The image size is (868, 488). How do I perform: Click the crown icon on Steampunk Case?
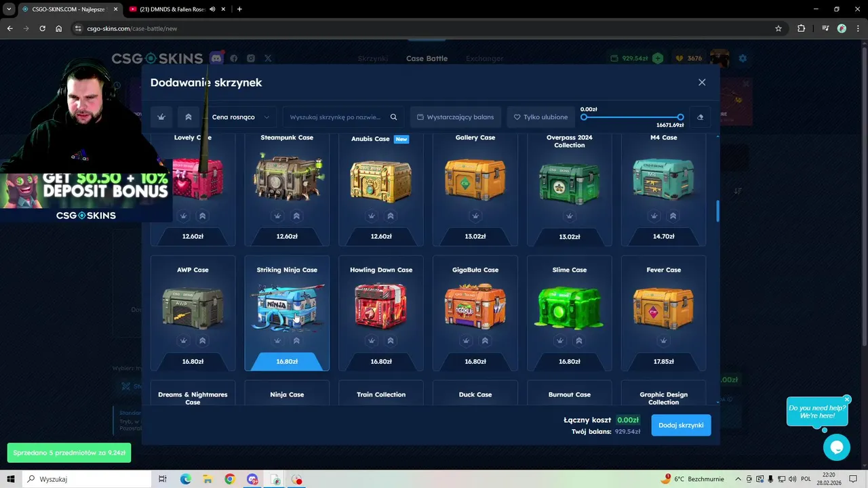coord(277,216)
